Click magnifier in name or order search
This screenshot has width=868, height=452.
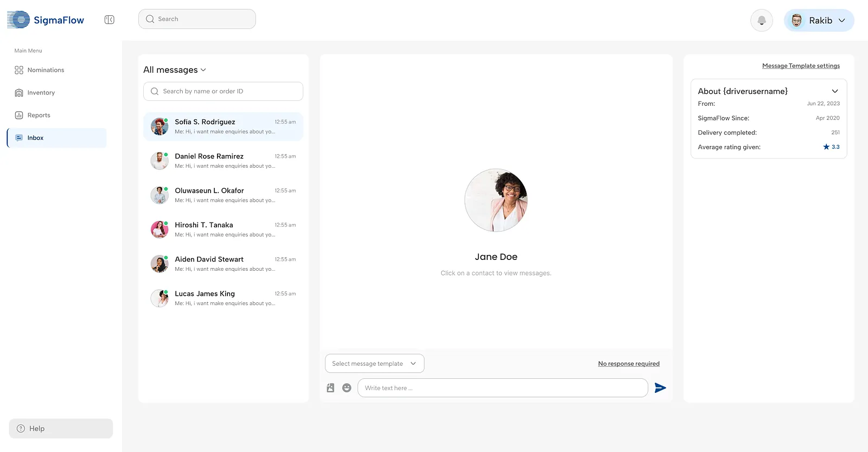(x=155, y=91)
